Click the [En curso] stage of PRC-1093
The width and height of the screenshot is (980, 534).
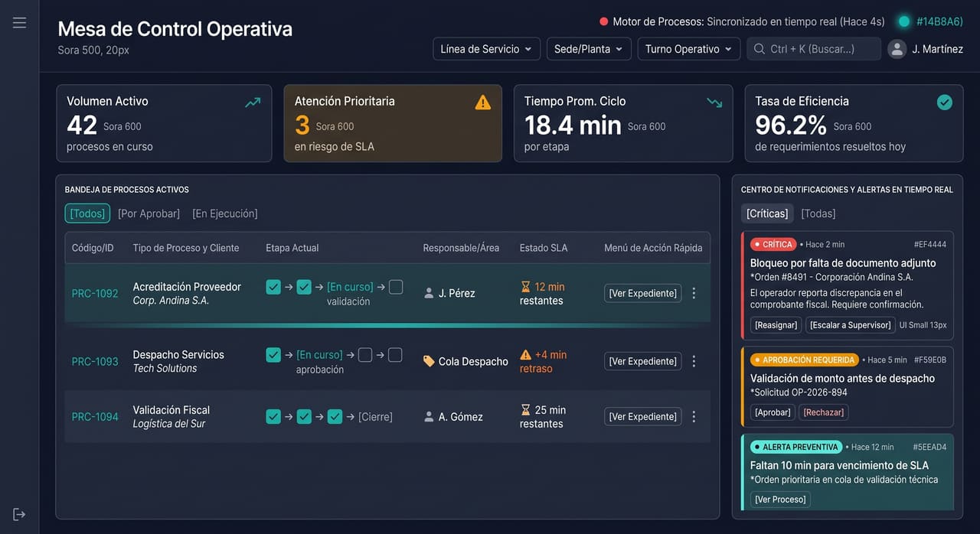point(319,355)
